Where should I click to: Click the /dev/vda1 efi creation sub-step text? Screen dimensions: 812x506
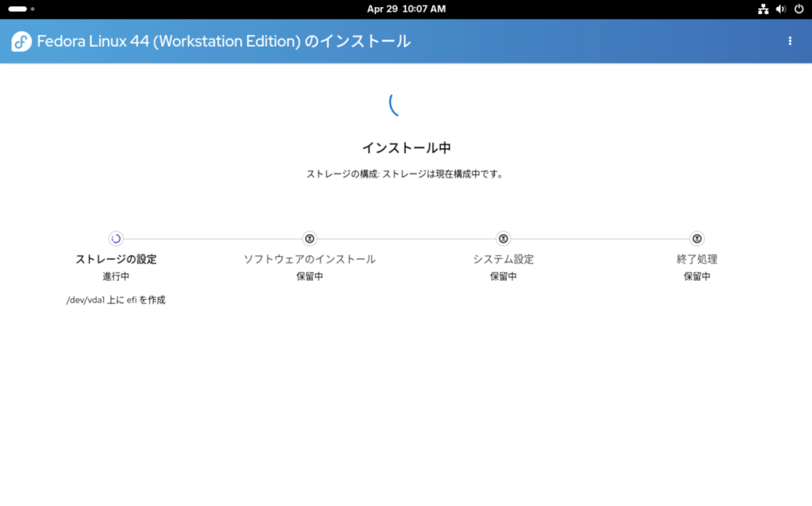pyautogui.click(x=116, y=300)
